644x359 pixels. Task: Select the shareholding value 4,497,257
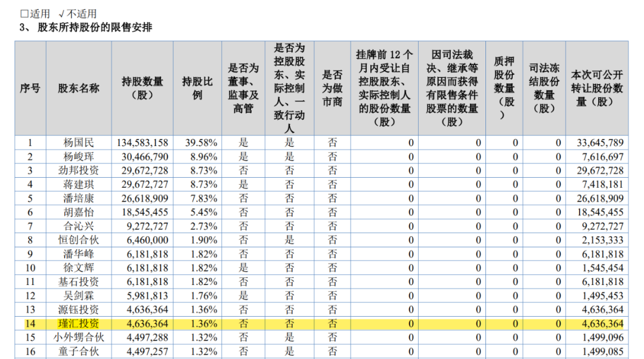click(x=147, y=352)
